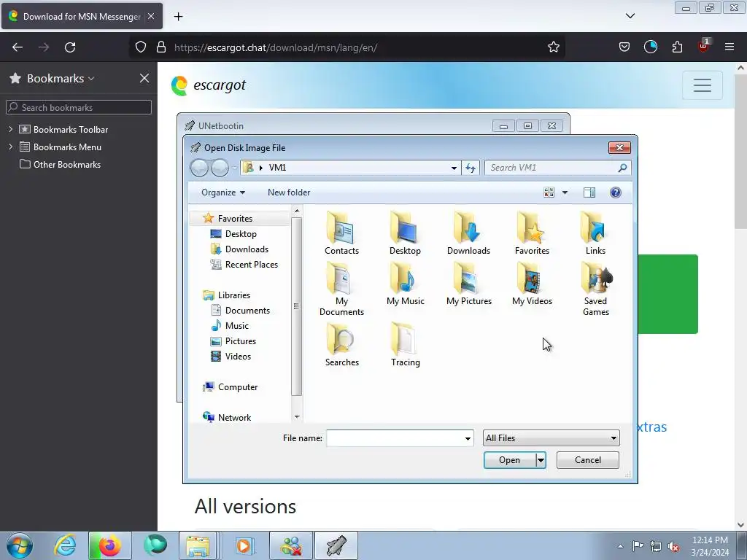The image size is (747, 560).
Task: Bookmark this page with star icon
Action: 553,47
